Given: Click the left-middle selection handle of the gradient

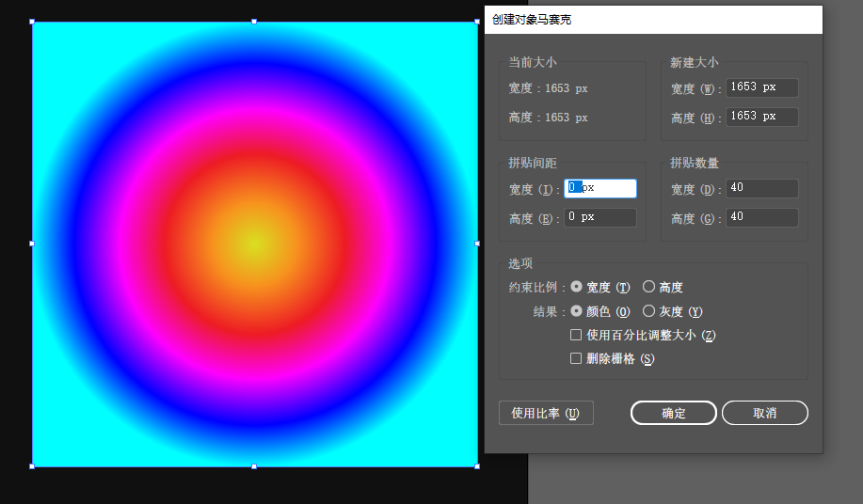Looking at the screenshot, I should [x=32, y=244].
